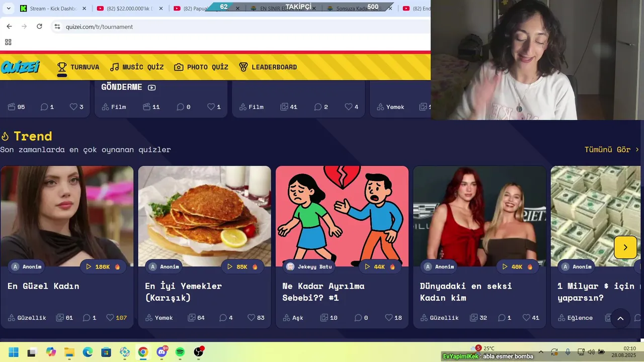This screenshot has width=644, height=362.
Task: Open the apps grid bookmark icon
Action: click(8, 42)
